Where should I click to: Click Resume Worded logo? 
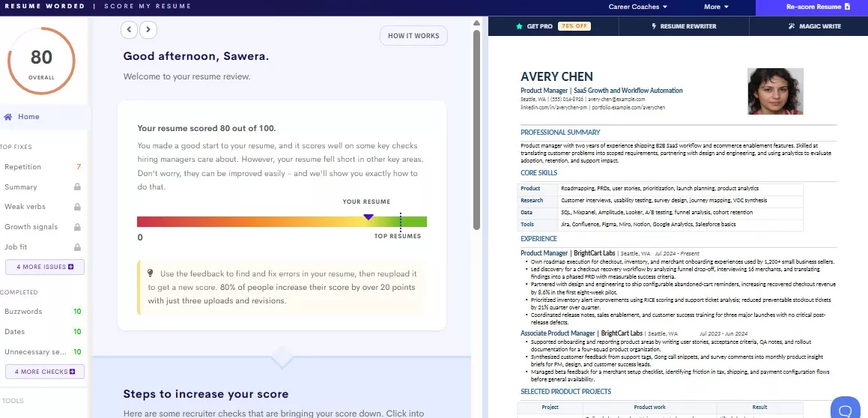pyautogui.click(x=45, y=7)
